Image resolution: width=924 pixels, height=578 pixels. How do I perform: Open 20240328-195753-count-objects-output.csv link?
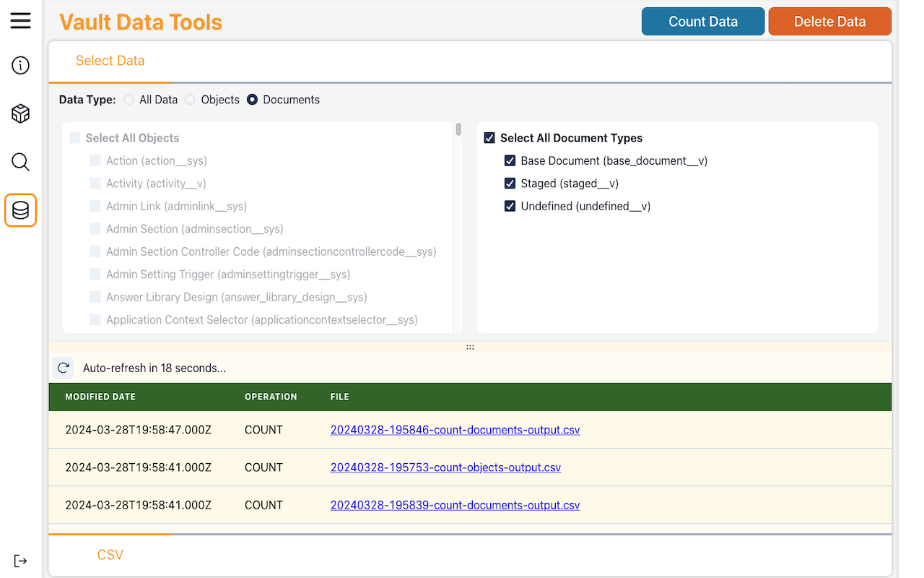point(445,467)
